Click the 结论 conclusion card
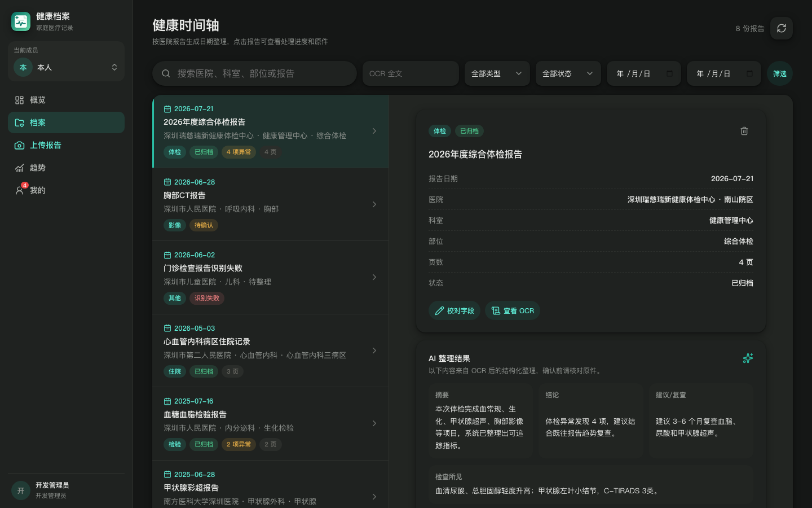This screenshot has height=508, width=812. pyautogui.click(x=591, y=421)
